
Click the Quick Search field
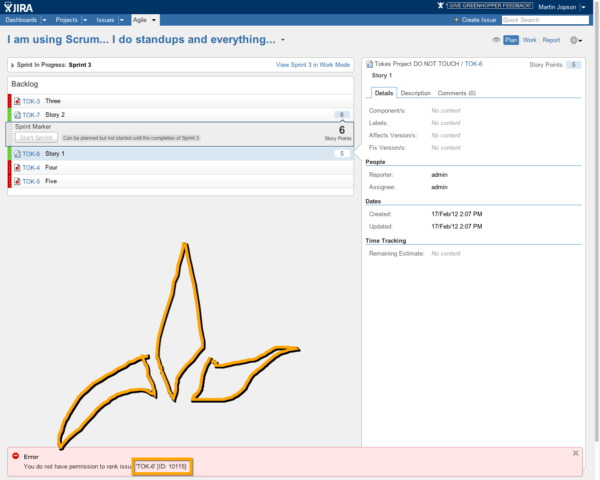point(545,19)
